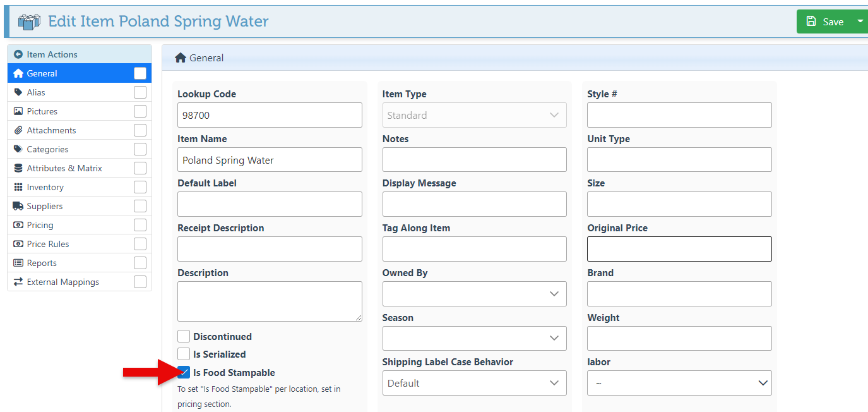
Task: Click the Attachments paperclip icon
Action: coord(18,130)
